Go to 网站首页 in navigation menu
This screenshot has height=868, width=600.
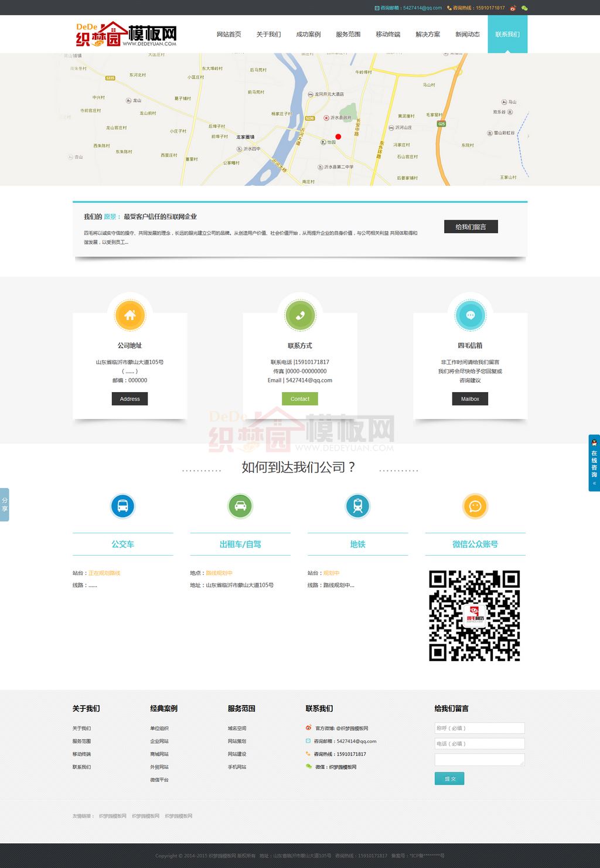click(229, 35)
